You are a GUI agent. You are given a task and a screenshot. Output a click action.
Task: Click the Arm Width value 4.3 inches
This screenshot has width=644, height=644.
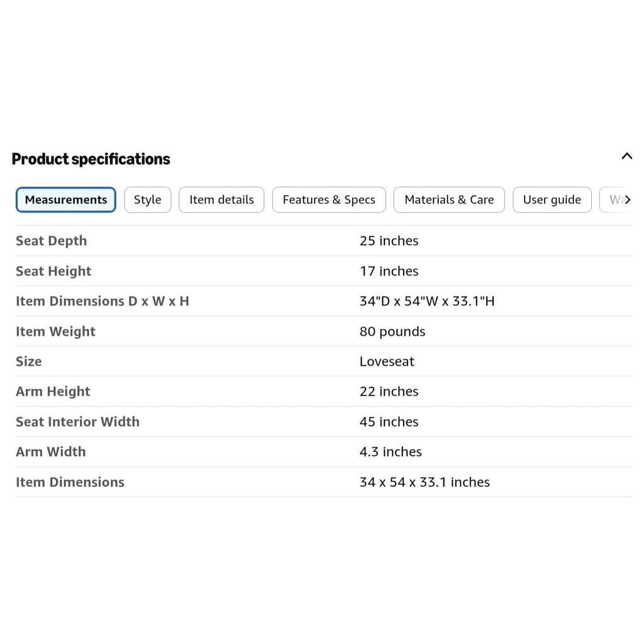391,452
